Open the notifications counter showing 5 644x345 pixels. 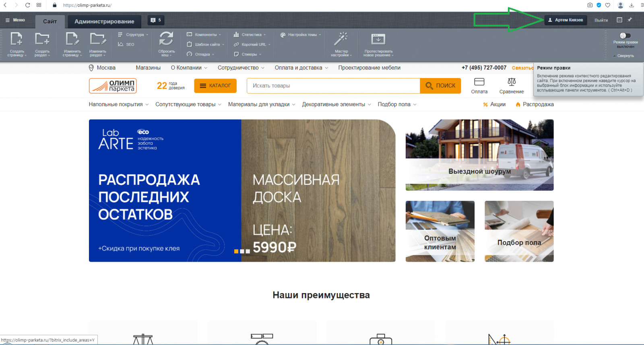click(x=156, y=20)
